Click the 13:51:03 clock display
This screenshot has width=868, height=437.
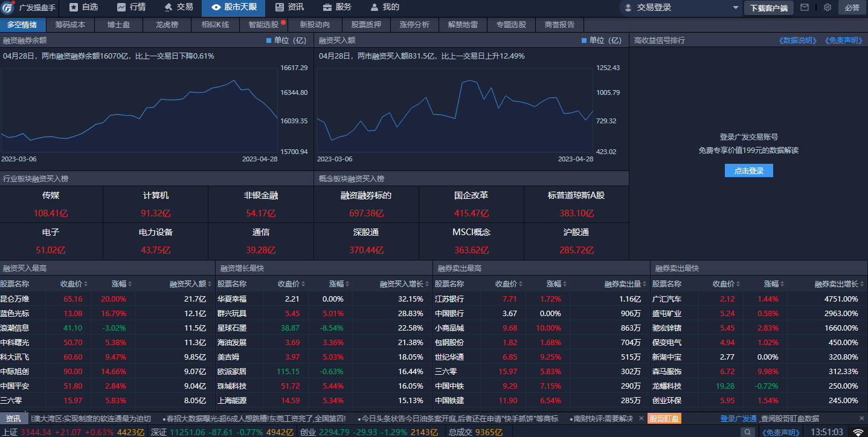827,432
